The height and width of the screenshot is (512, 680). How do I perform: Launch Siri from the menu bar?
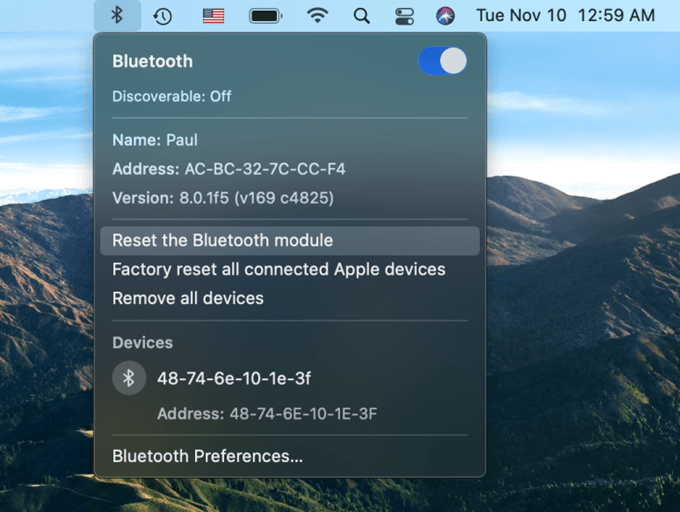coord(445,16)
